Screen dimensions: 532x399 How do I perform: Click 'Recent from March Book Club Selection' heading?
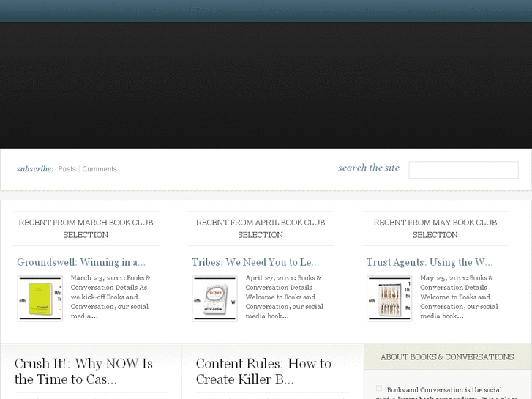[86, 228]
